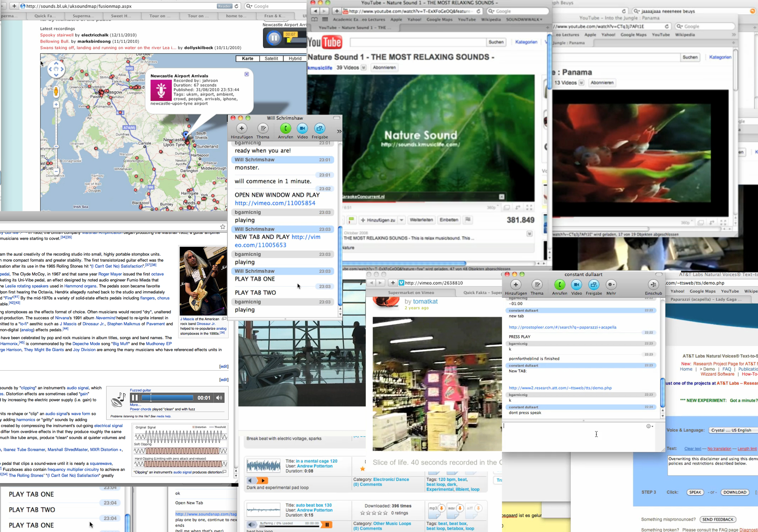Pause the Newcastle Airport Arrivals audio player
The width and height of the screenshot is (758, 532).
(x=274, y=38)
